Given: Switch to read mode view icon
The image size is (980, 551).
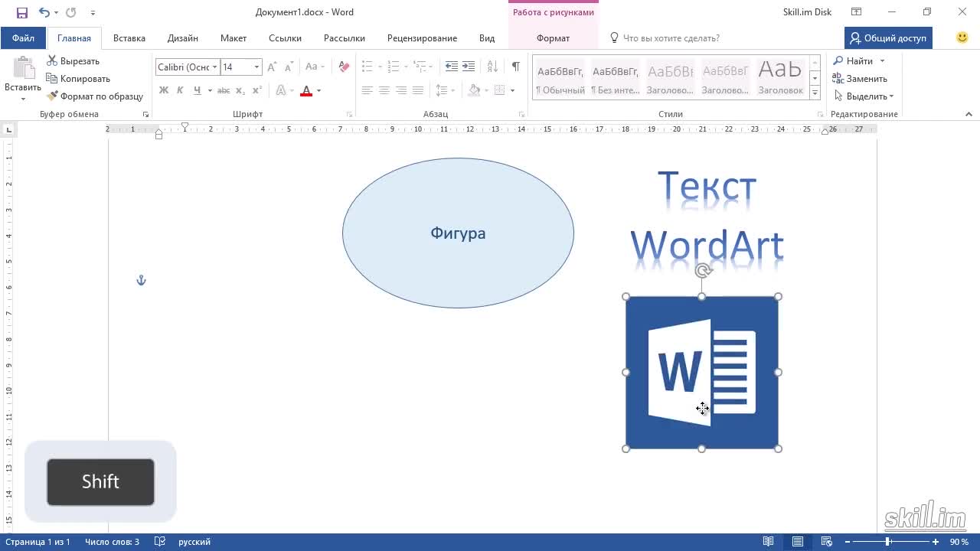Looking at the screenshot, I should pos(769,541).
